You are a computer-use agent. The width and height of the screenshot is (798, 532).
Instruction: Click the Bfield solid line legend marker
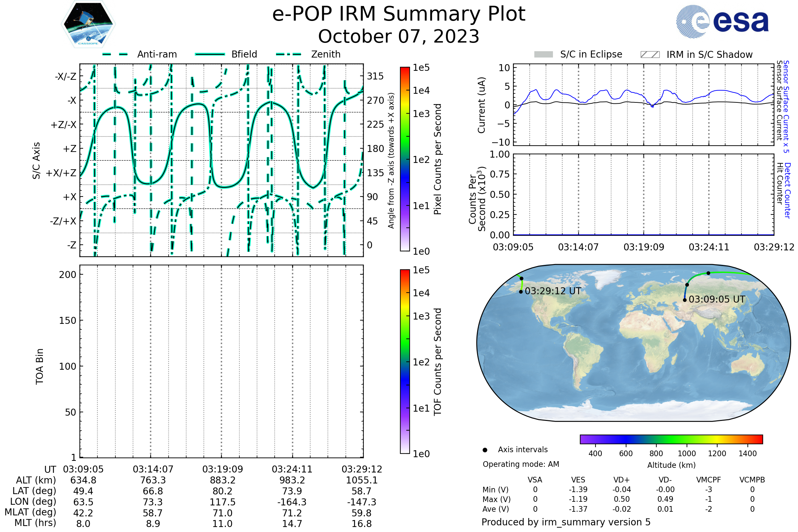210,54
